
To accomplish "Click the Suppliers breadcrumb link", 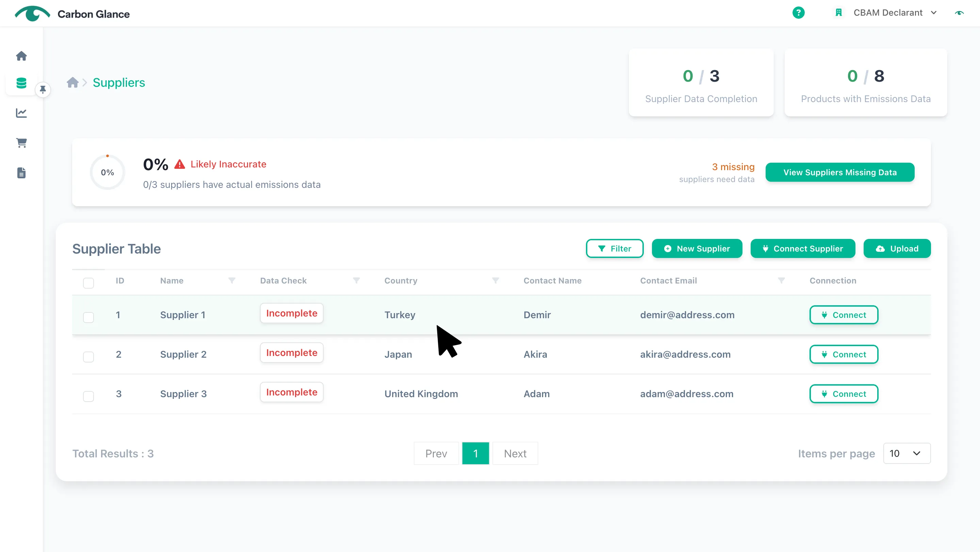I will point(119,83).
